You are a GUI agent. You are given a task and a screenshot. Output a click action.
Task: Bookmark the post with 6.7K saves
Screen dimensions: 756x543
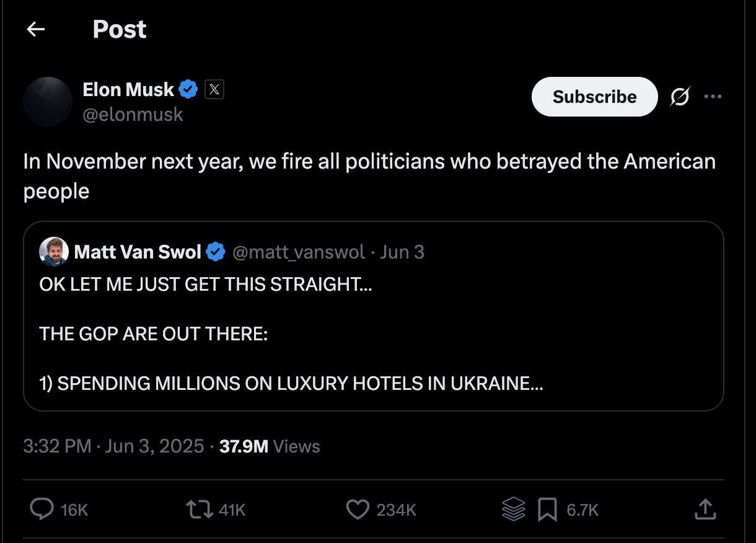pyautogui.click(x=547, y=510)
